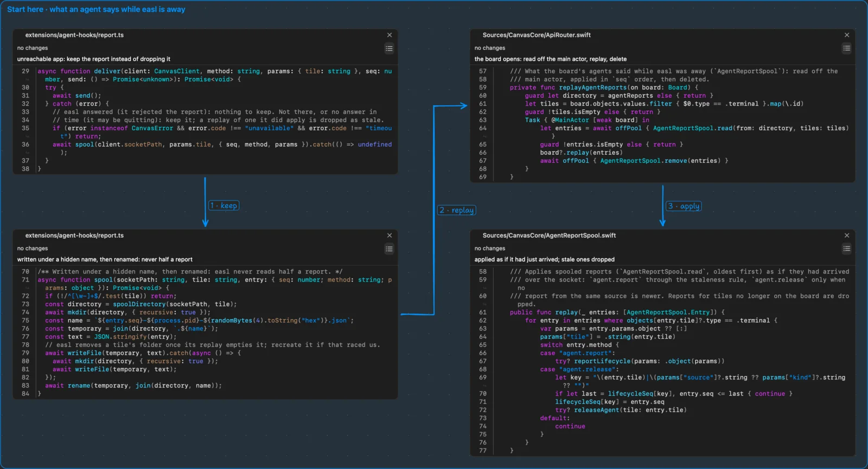Close the AgentReportSpool.swift tile
Viewport: 868px width, 469px height.
847,236
